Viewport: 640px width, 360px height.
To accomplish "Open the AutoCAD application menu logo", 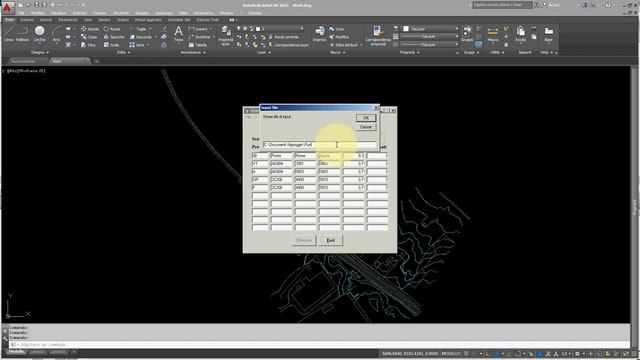I will (7, 7).
